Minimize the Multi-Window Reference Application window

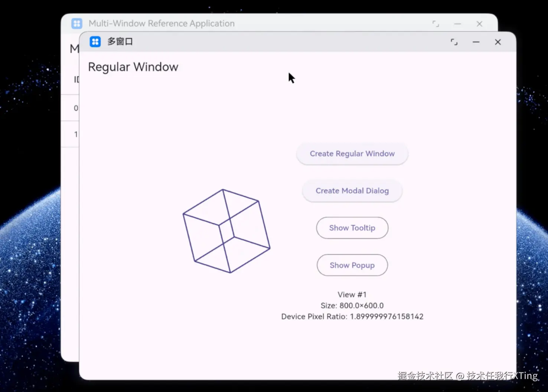coord(457,24)
